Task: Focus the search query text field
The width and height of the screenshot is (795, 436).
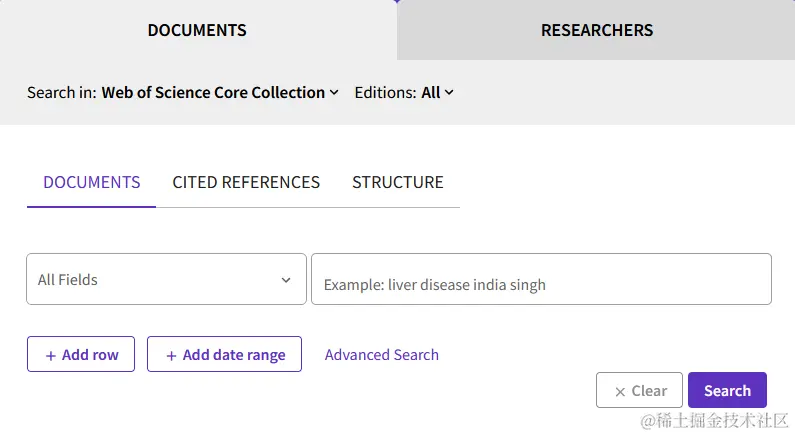Action: point(541,279)
